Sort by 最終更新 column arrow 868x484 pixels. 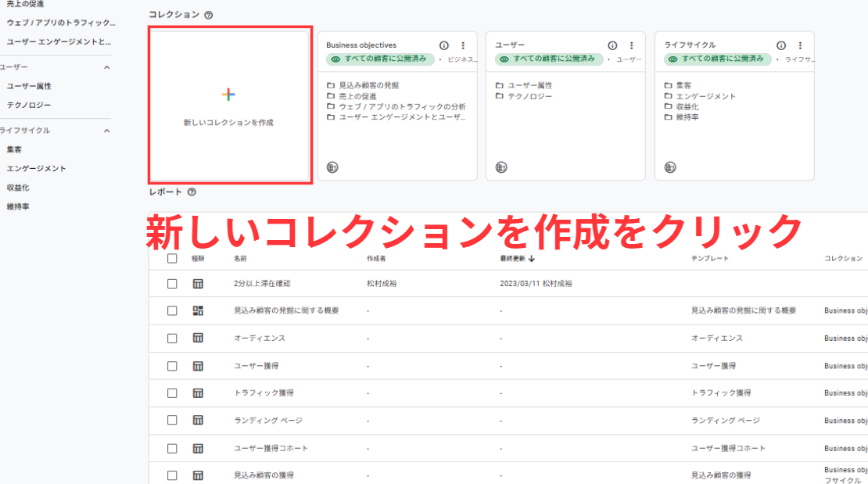click(x=533, y=258)
